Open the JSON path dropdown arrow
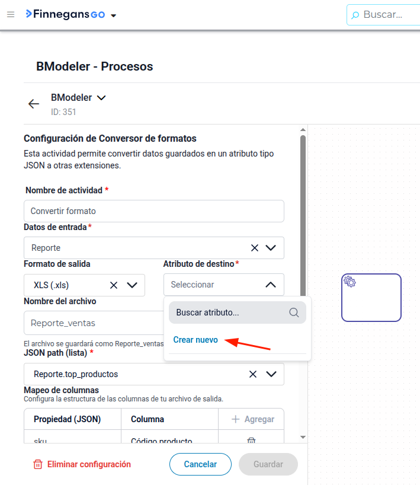Viewport: 420px width, 504px height. point(271,374)
